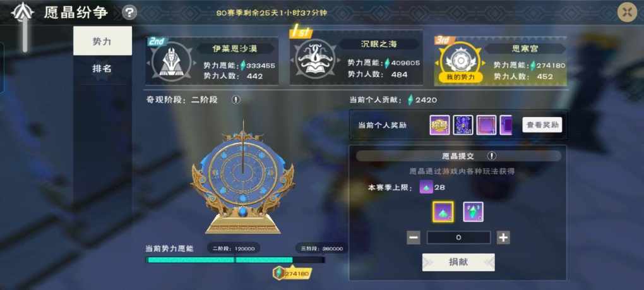Close the panel with the X button
This screenshot has height=290, width=644.
point(627,12)
